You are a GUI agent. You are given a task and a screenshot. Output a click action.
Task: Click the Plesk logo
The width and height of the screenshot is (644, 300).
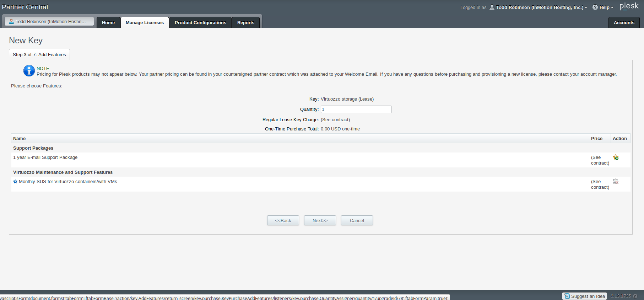tap(629, 6)
